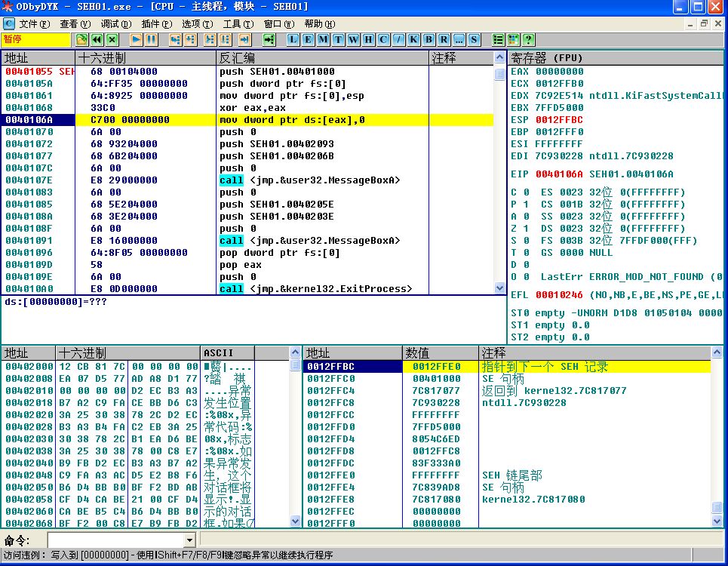
Task: Open Executable modules with E button
Action: pos(308,40)
